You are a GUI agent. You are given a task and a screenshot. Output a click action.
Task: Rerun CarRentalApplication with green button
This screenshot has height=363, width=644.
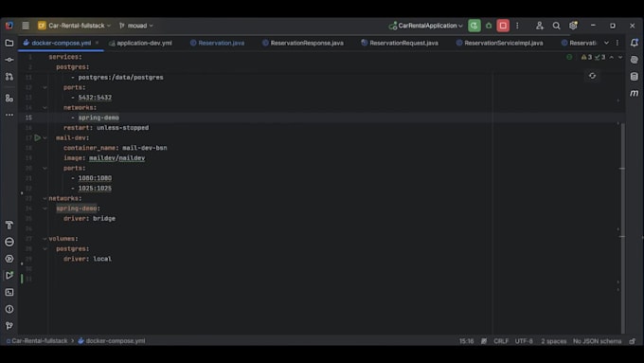(474, 26)
